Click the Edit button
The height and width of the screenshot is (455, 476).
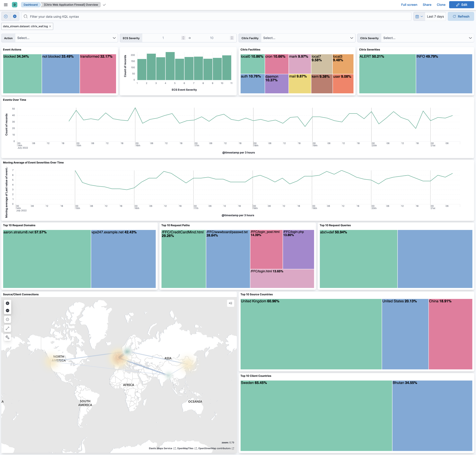coord(461,5)
